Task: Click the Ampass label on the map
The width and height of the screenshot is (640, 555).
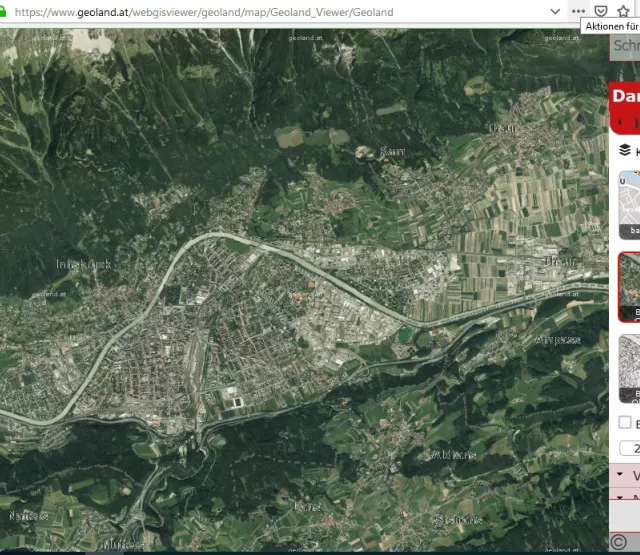Action: pyautogui.click(x=557, y=339)
